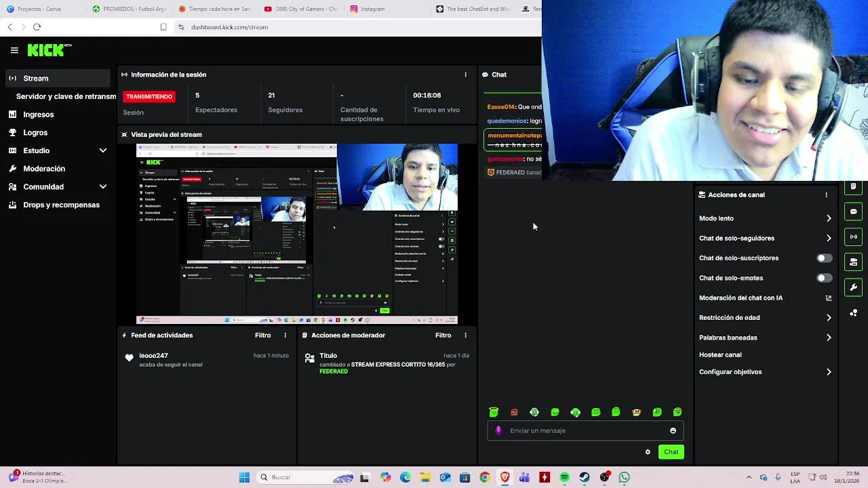Click the Ezeze014 username in chat
The image size is (868, 488).
(x=500, y=107)
